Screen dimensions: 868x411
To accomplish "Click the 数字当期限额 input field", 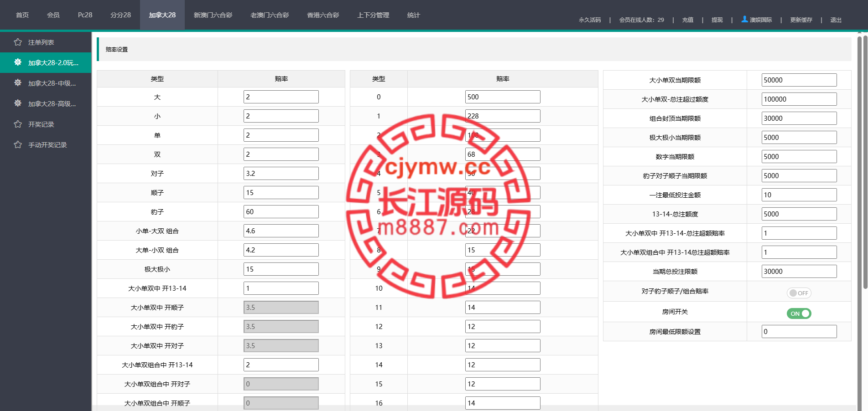I will [x=799, y=156].
